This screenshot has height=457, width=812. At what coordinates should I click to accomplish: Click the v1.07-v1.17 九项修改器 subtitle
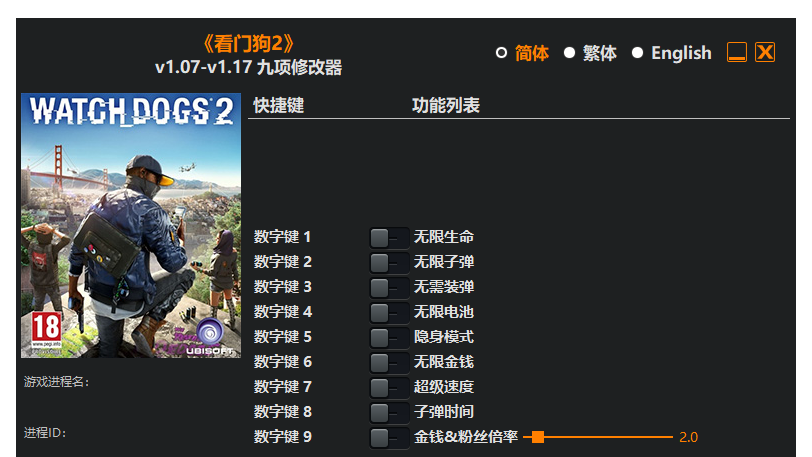tap(249, 67)
